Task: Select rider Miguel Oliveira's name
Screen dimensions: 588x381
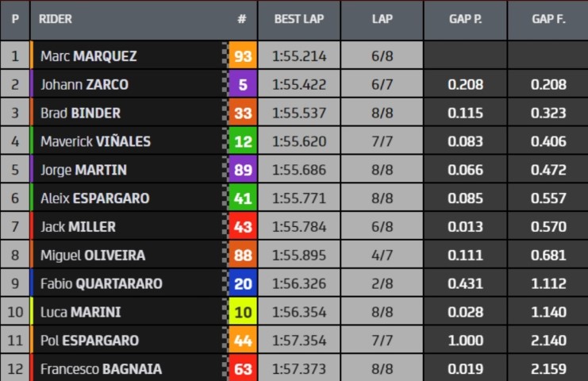Action: (92, 256)
